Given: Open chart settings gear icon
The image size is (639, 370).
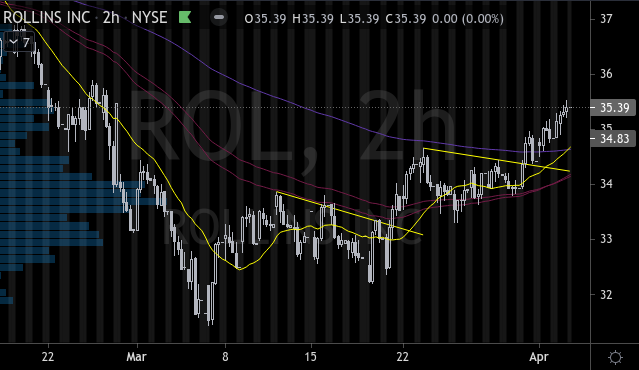Looking at the screenshot, I should 615,357.
